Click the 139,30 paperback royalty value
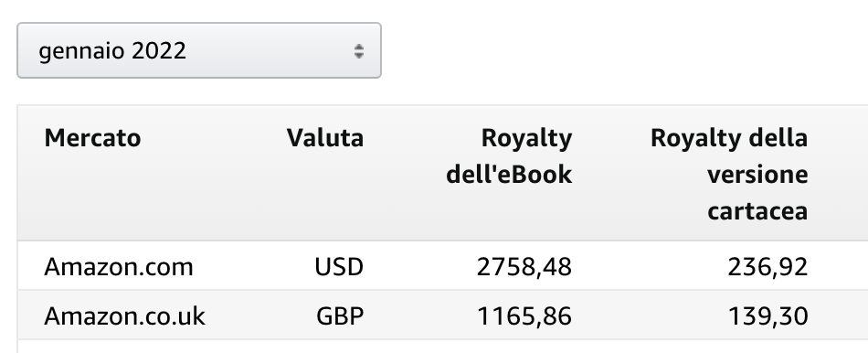The width and height of the screenshot is (868, 353). coord(767,316)
